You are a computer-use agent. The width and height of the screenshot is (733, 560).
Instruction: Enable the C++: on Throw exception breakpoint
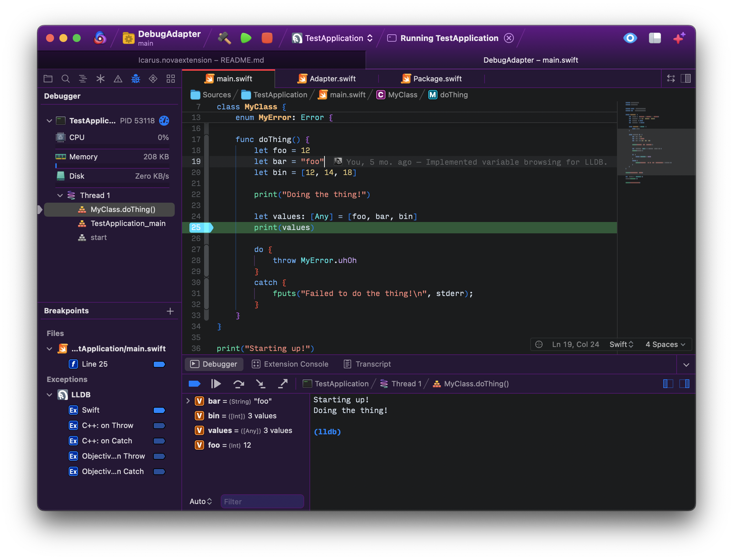click(159, 426)
